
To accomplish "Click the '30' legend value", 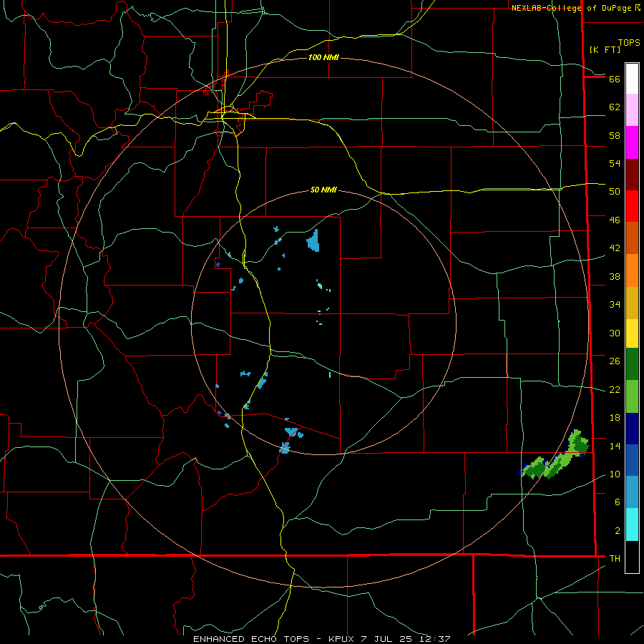I will pos(615,333).
